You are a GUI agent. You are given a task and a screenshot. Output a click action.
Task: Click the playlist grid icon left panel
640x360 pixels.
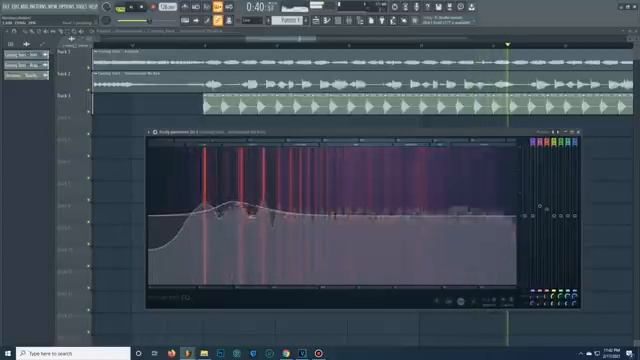tap(11, 44)
